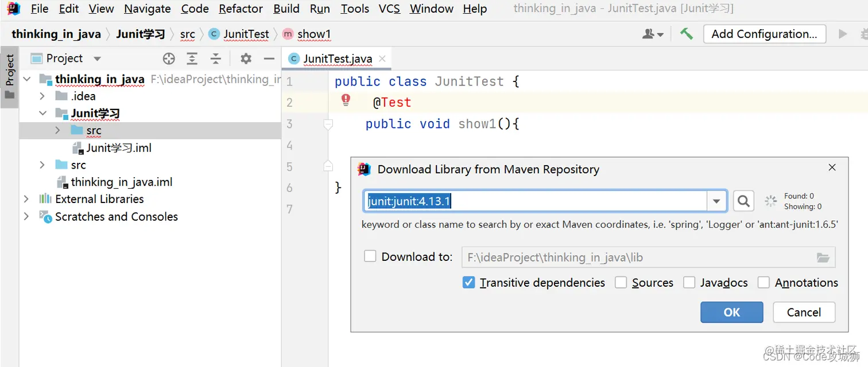The image size is (868, 367).
Task: Click Expand All icon in Project panel
Action: click(192, 58)
